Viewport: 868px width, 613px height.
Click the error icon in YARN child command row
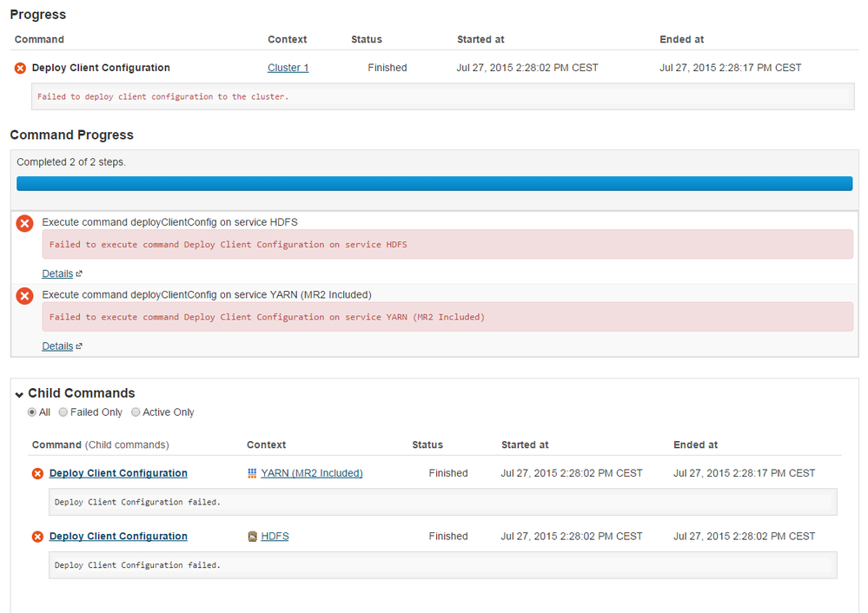click(x=37, y=473)
